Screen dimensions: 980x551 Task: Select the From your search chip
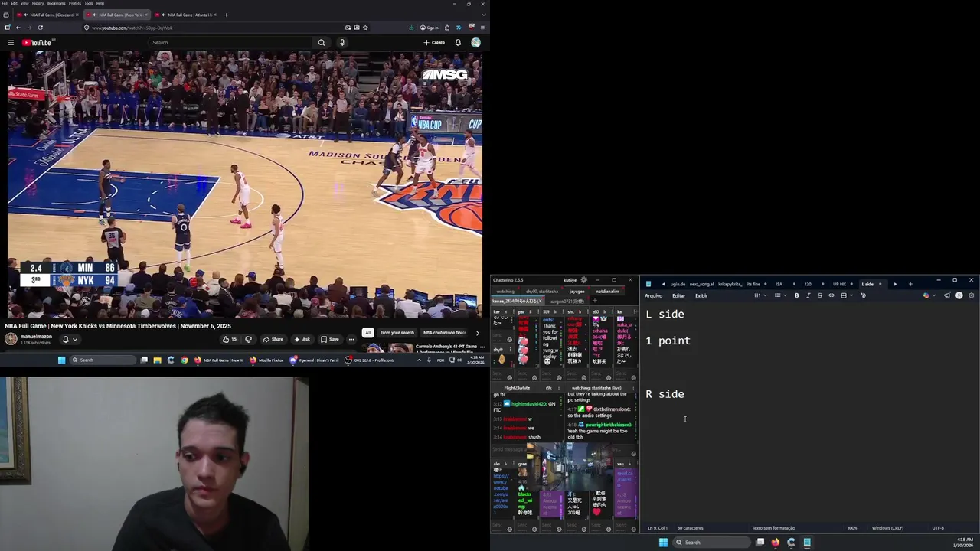[397, 333]
